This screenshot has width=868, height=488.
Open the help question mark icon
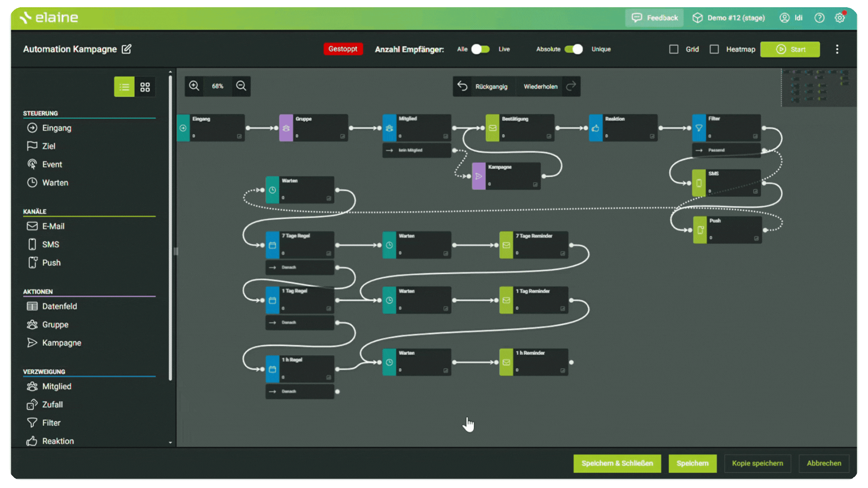(x=819, y=18)
